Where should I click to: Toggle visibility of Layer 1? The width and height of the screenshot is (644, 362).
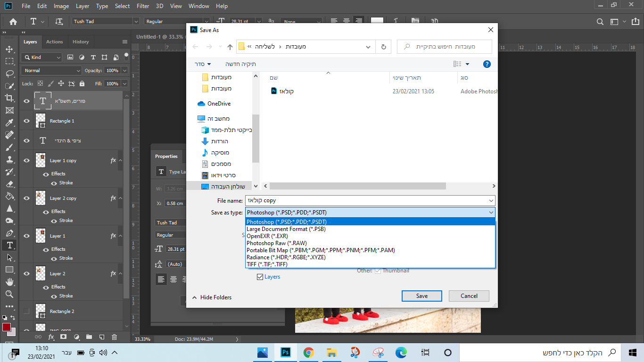pyautogui.click(x=26, y=236)
